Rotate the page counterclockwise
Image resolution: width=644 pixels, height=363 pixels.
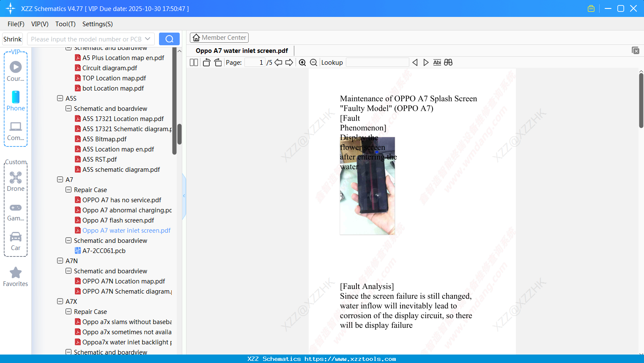tap(206, 63)
